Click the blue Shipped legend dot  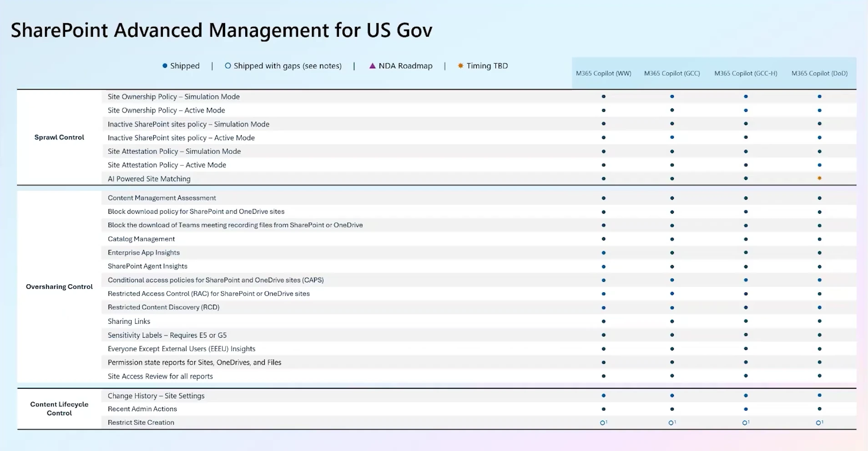pyautogui.click(x=165, y=66)
